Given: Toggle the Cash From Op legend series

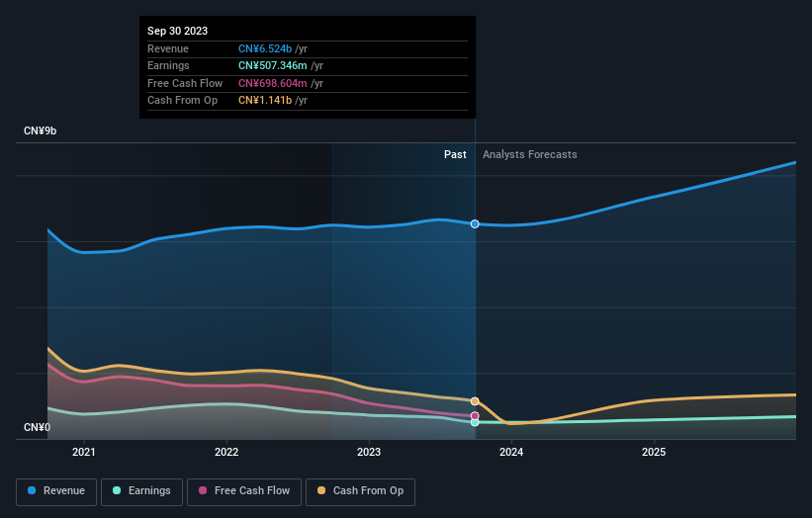Looking at the screenshot, I should click(360, 491).
